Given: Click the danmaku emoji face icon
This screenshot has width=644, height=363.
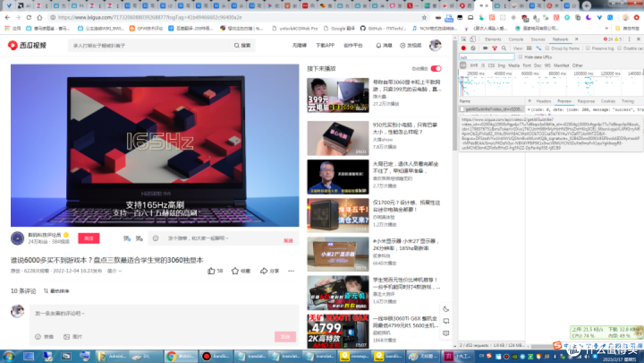Looking at the screenshot, I should [156, 238].
